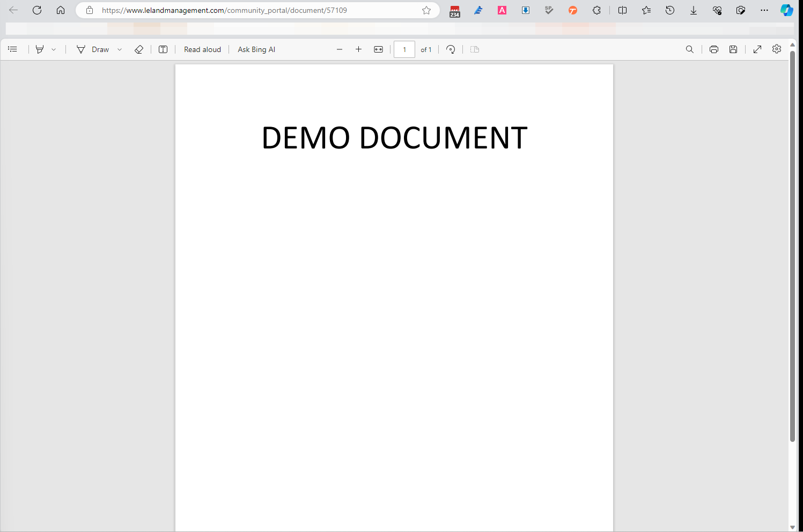
Task: Add this page to favorites star
Action: [x=426, y=10]
